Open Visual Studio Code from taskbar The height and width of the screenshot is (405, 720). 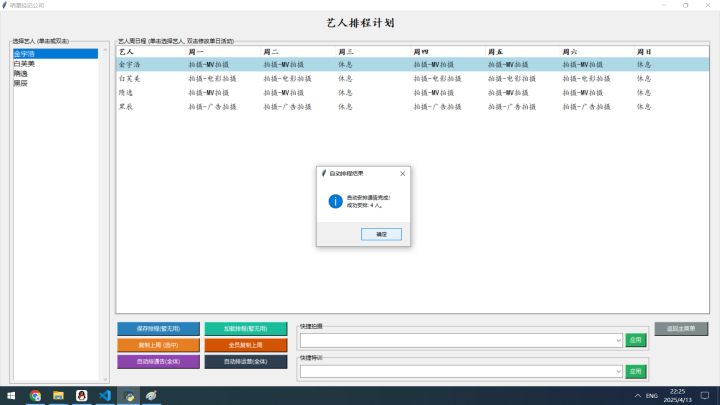105,395
